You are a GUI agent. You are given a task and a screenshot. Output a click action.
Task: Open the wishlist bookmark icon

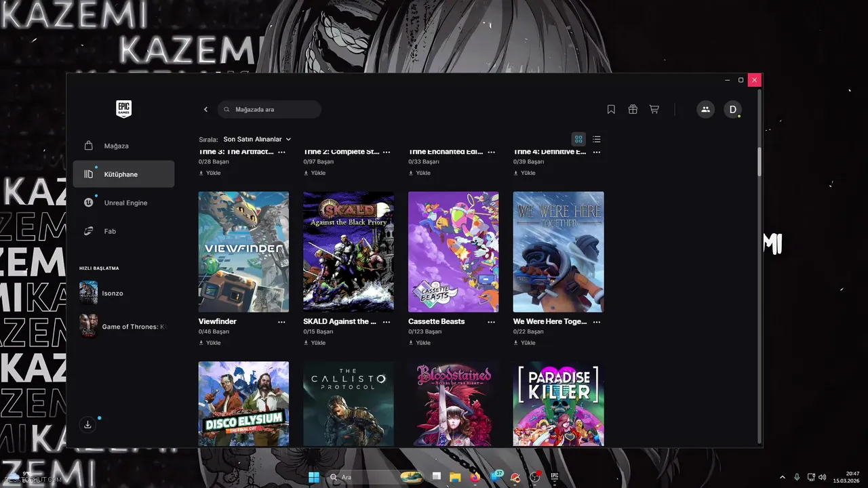pos(611,109)
